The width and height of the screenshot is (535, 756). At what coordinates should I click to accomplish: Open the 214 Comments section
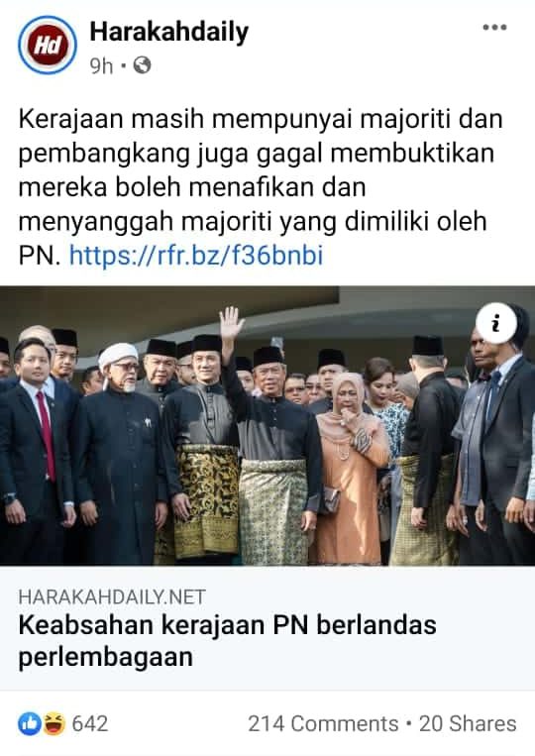323,723
